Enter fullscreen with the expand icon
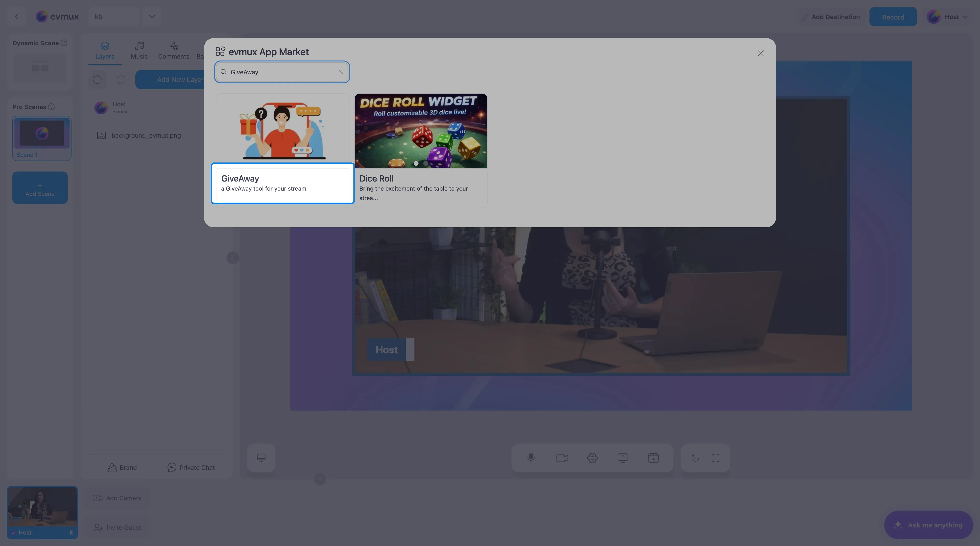 click(x=715, y=458)
